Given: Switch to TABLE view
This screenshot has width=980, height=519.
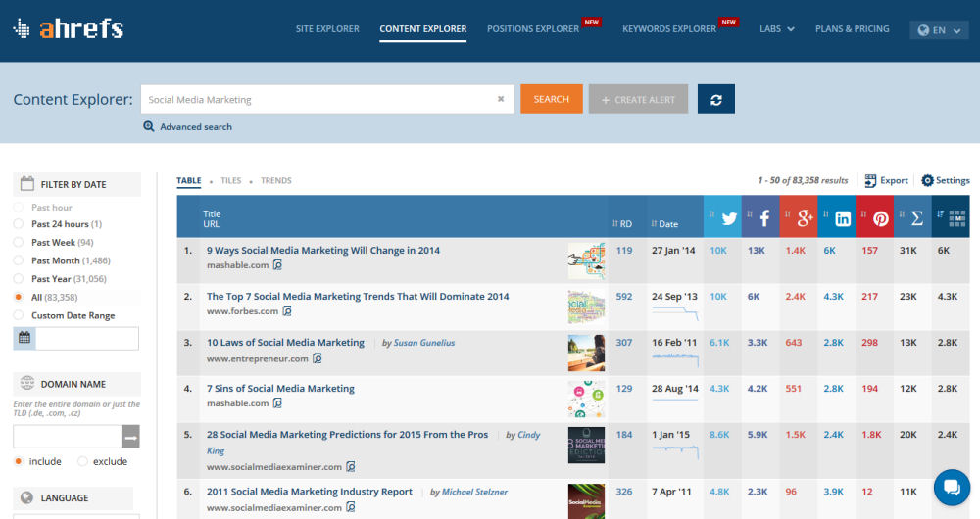Looking at the screenshot, I should coord(189,180).
